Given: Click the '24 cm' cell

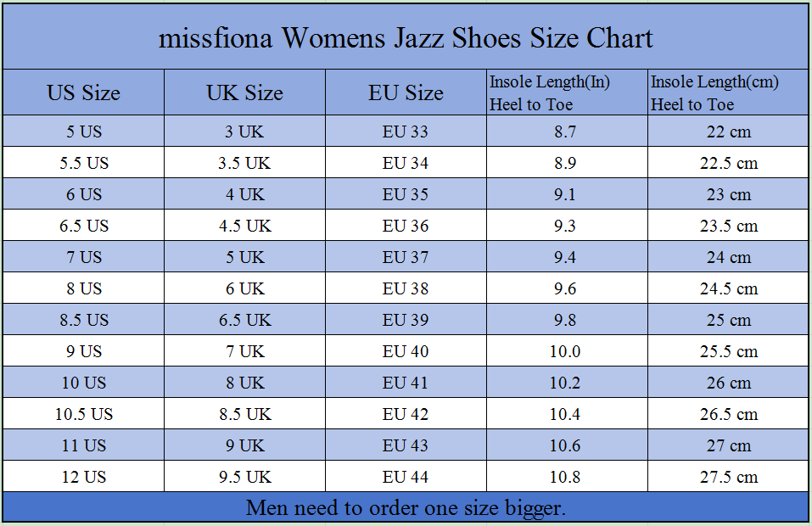Looking at the screenshot, I should pos(729,257).
